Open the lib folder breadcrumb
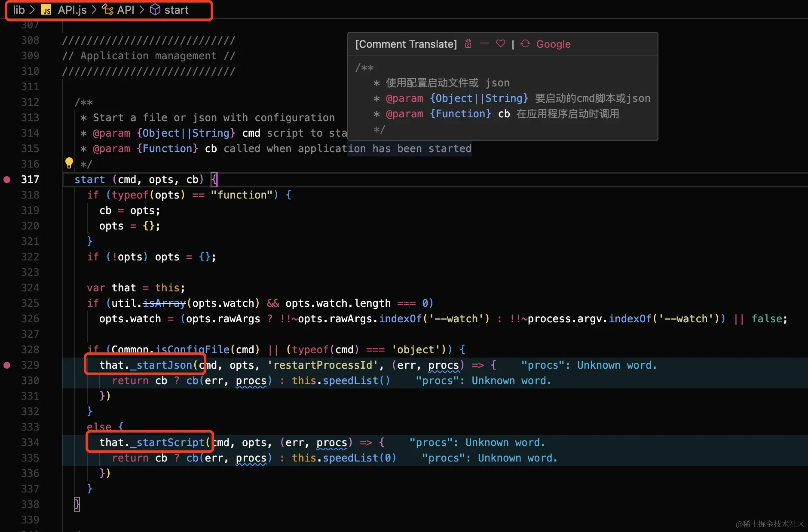The width and height of the screenshot is (808, 532). (19, 10)
